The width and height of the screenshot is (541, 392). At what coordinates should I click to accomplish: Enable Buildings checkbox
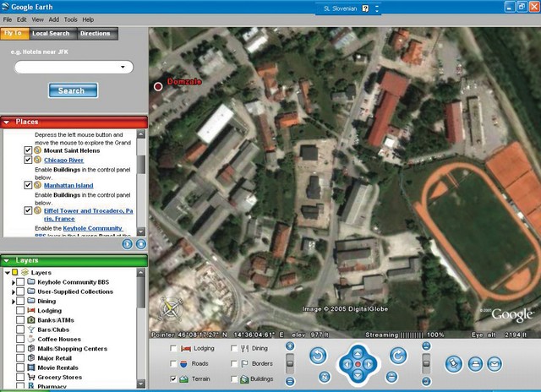coord(234,378)
